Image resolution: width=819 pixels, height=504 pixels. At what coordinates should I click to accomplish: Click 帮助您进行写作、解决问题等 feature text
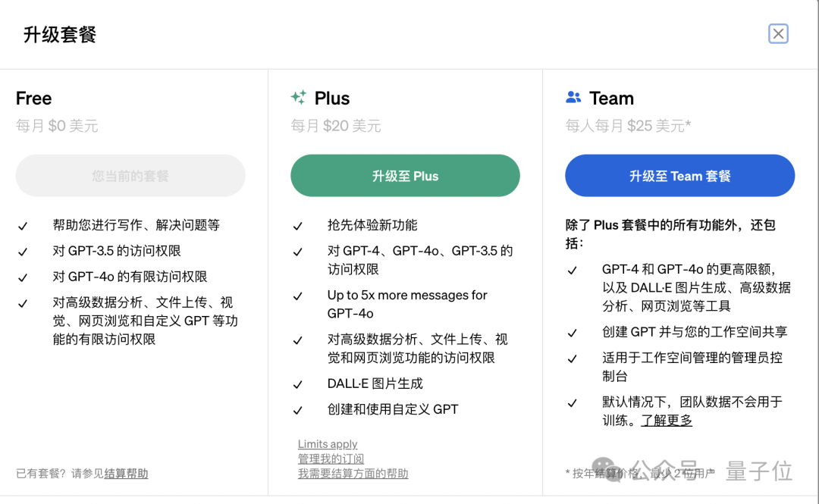pos(136,225)
